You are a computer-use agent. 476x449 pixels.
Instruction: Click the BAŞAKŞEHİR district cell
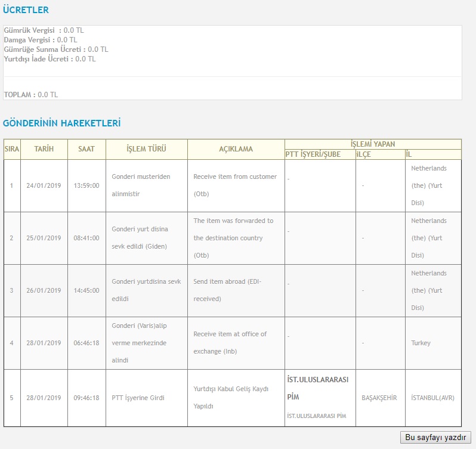tap(379, 398)
